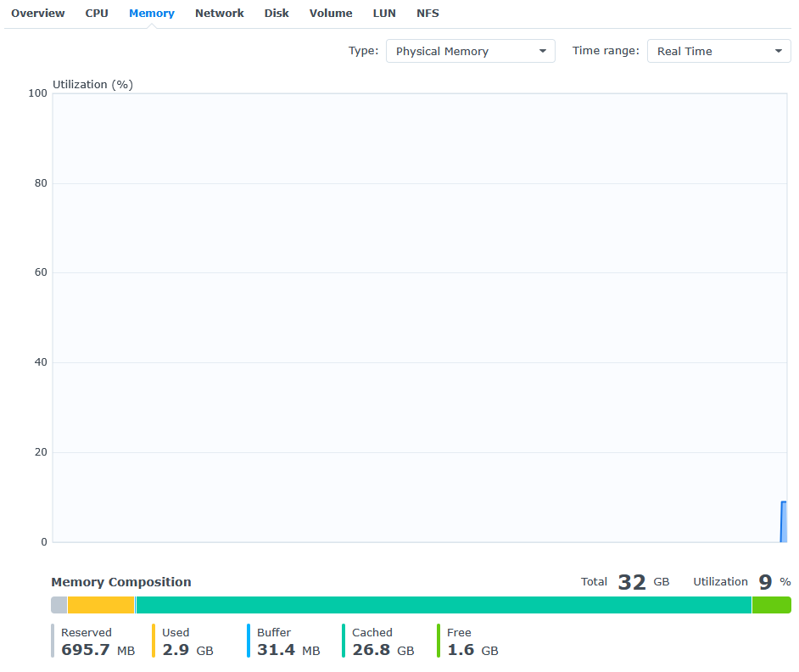Click the blue utilization spike in chart
Viewport: 799px width, 672px height.
click(x=784, y=522)
